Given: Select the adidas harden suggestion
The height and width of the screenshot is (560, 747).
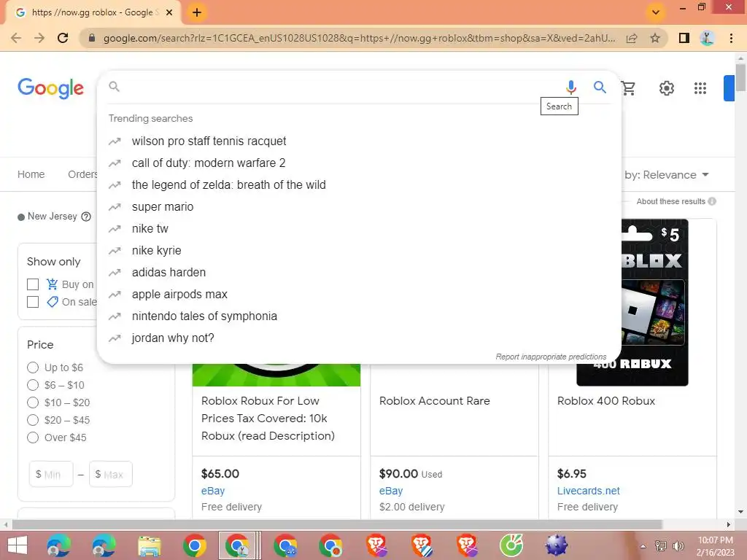Looking at the screenshot, I should (359, 273).
